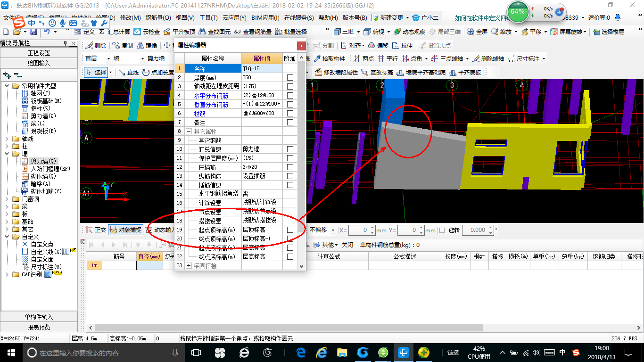Click the save floppy disk icon
Screen dimensions: 644x362
coord(33,32)
